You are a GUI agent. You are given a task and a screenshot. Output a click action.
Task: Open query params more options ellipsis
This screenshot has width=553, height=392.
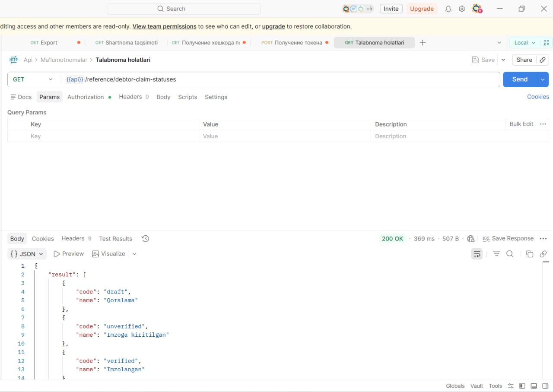click(x=543, y=124)
